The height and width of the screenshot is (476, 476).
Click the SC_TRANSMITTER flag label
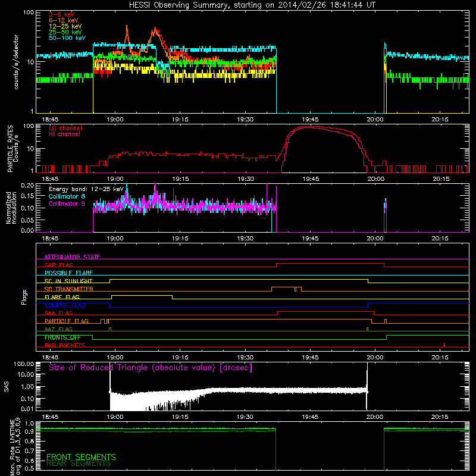tap(68, 289)
